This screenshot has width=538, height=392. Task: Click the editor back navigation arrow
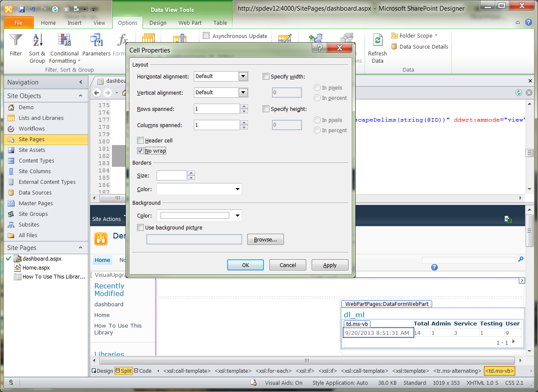pos(96,93)
